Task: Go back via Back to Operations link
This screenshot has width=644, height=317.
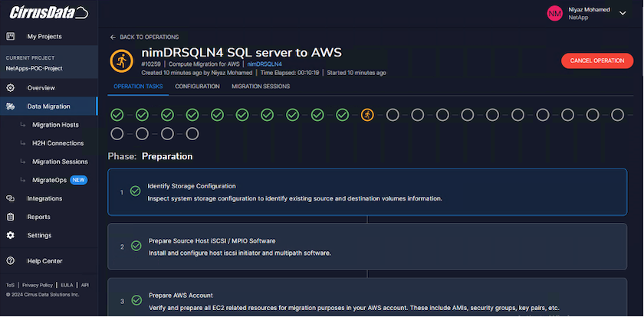Action: (x=144, y=37)
